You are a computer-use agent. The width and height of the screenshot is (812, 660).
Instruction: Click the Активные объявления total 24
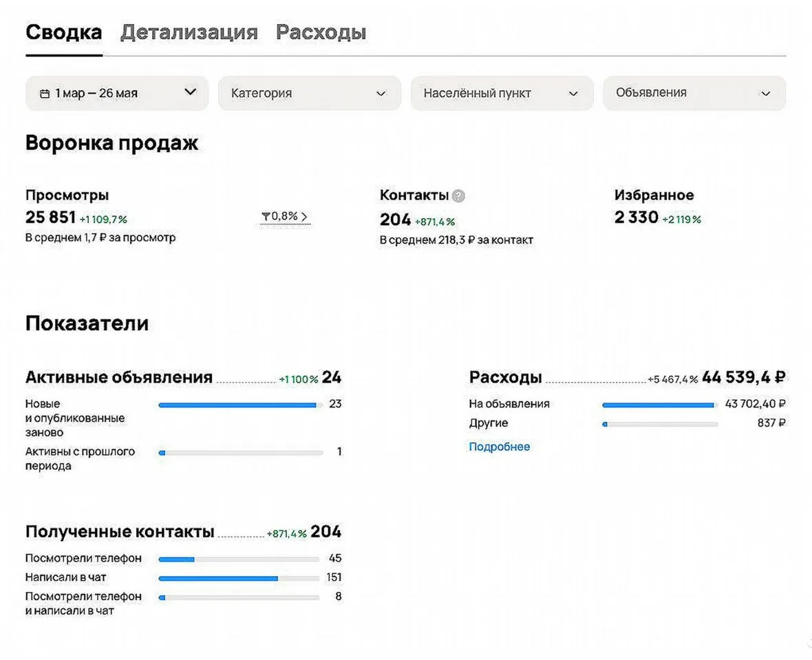pos(332,377)
